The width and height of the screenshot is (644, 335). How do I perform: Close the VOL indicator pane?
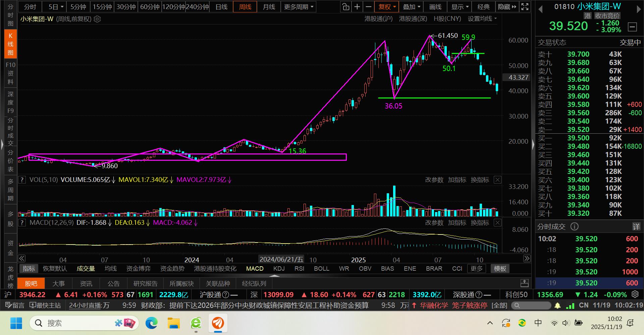pyautogui.click(x=498, y=180)
